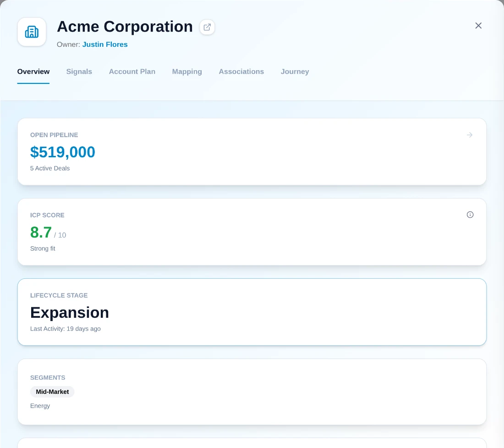Viewport: 504px width, 448px height.
Task: Click the Strong fit label
Action: pos(43,249)
